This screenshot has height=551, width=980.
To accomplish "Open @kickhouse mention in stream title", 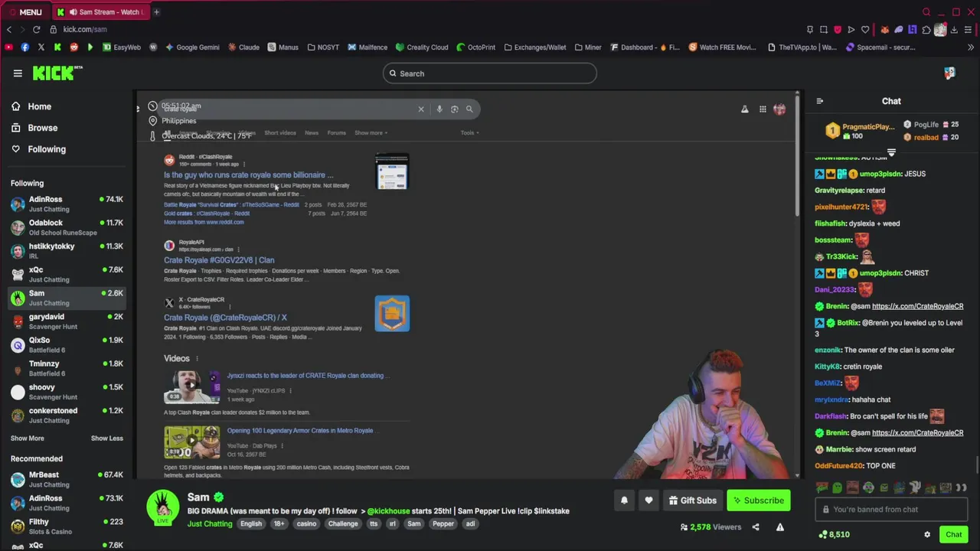I will tap(388, 511).
